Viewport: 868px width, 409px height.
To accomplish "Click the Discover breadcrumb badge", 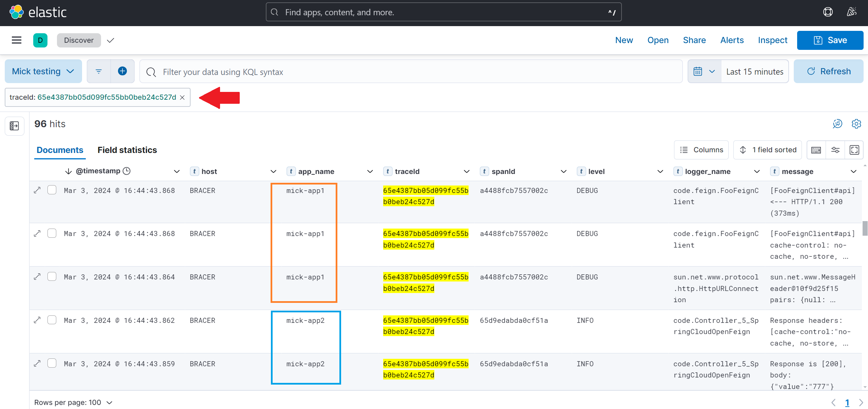I will coord(79,40).
